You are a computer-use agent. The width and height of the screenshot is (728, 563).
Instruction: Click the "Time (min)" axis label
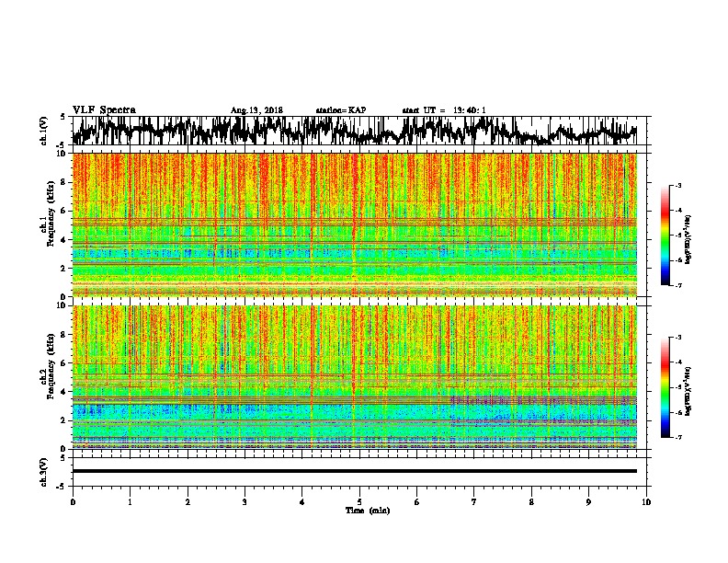(x=368, y=511)
